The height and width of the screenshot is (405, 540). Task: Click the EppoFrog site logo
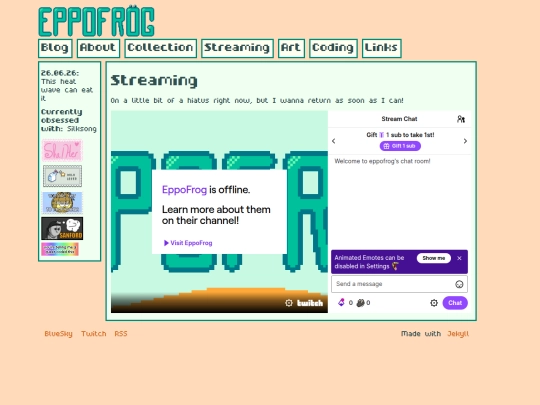pos(96,21)
